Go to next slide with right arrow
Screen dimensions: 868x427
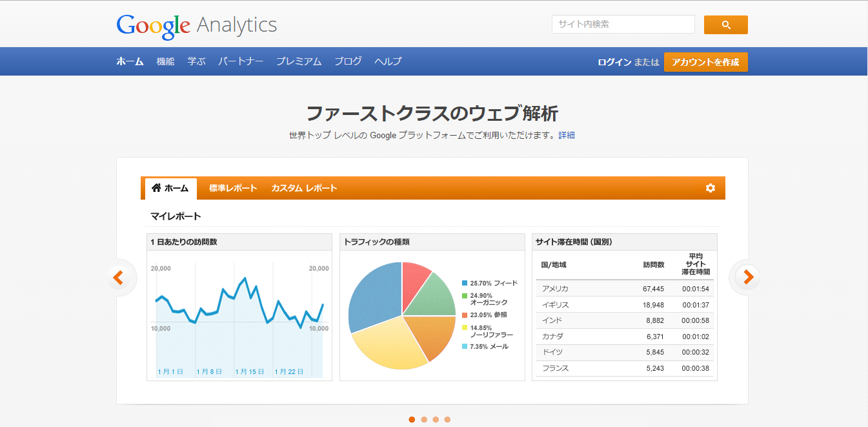point(747,277)
